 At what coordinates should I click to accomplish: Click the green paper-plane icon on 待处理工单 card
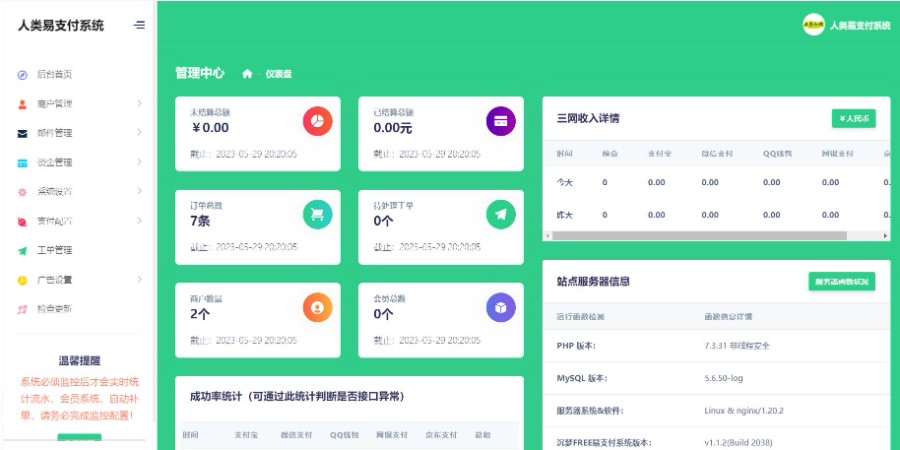click(x=501, y=214)
